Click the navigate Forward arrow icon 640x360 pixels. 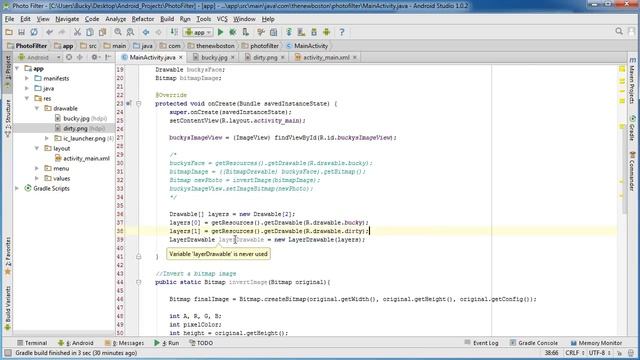tap(158, 32)
